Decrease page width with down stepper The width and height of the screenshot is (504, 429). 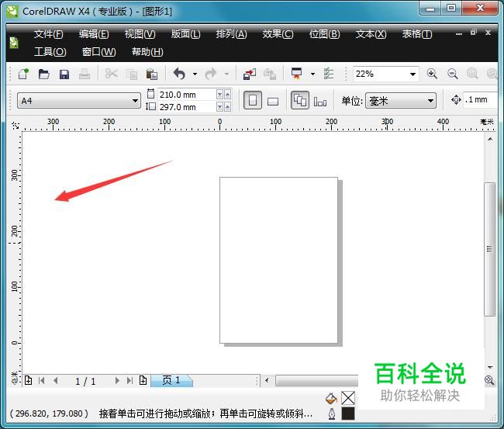(x=220, y=95)
